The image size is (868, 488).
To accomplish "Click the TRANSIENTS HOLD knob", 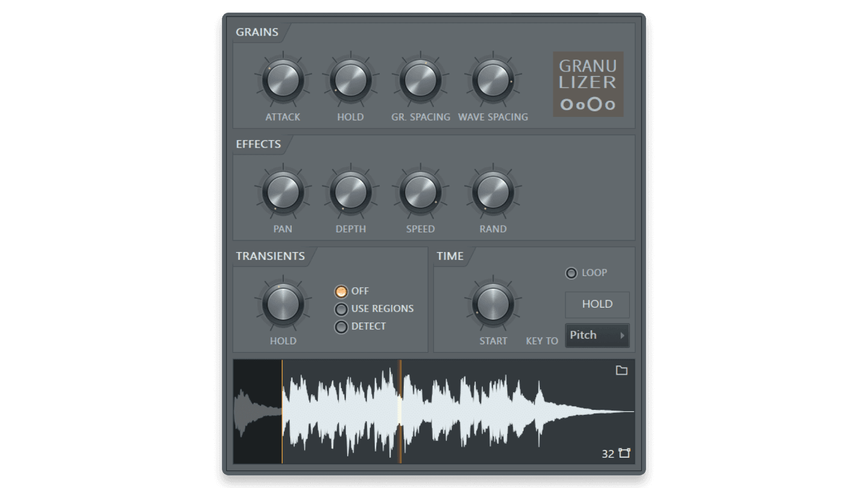I will click(x=282, y=305).
